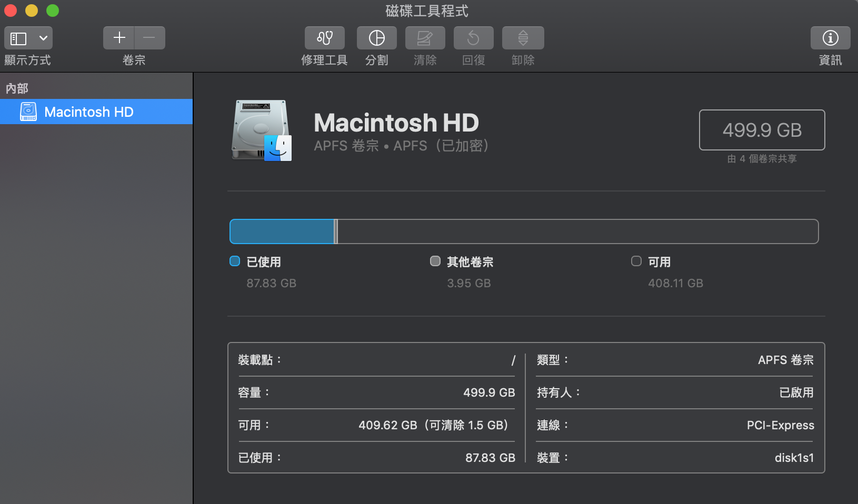Add a new 卷宗 with the plus icon

pyautogui.click(x=119, y=37)
